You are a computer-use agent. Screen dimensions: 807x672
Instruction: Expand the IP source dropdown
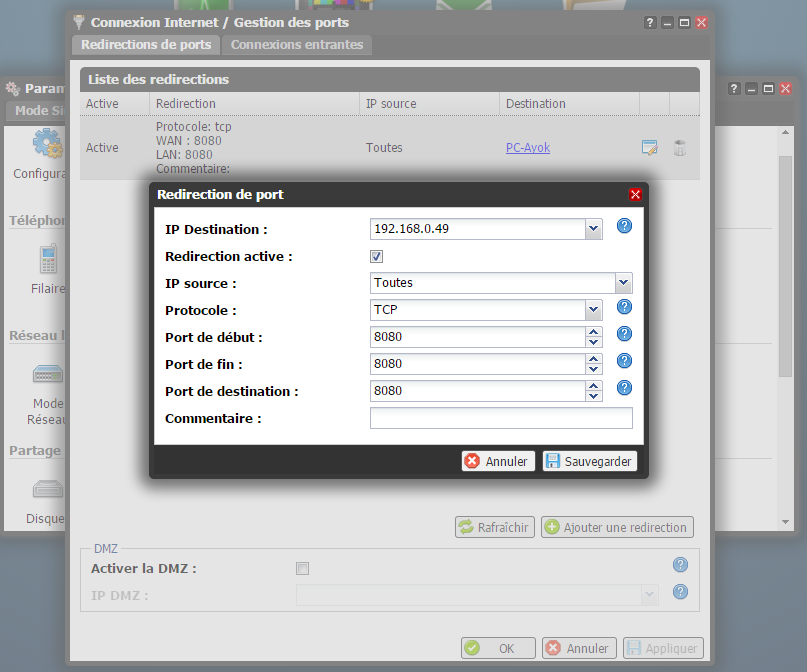coord(624,283)
